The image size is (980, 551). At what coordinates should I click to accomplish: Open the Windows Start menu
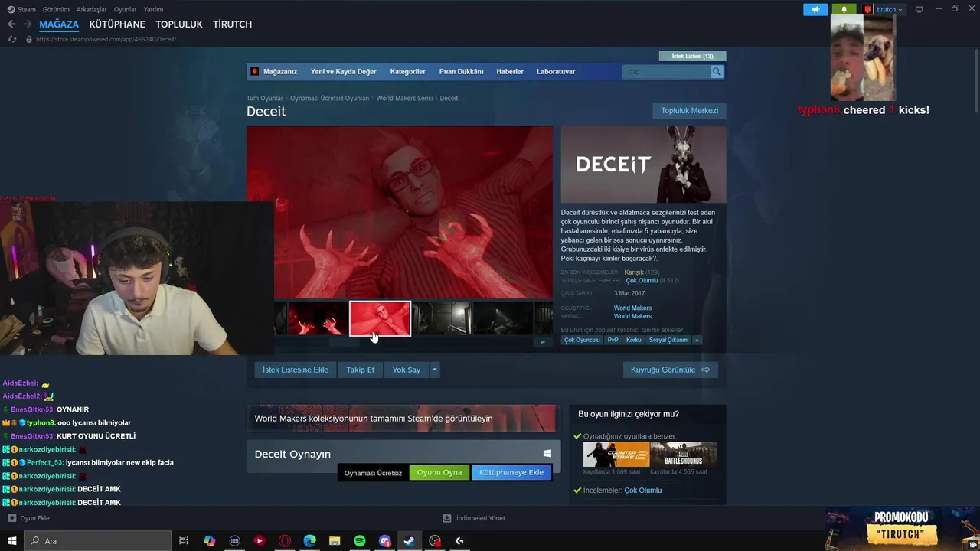click(x=11, y=541)
